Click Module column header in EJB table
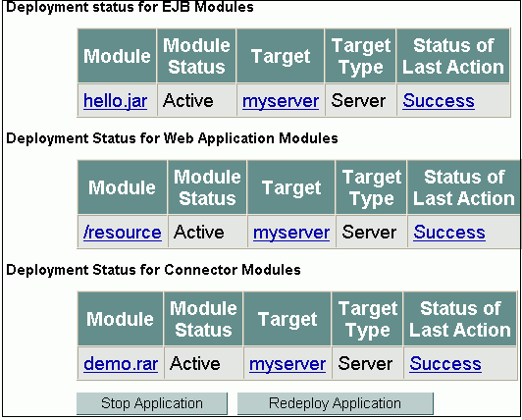The image size is (522, 420). click(x=117, y=56)
